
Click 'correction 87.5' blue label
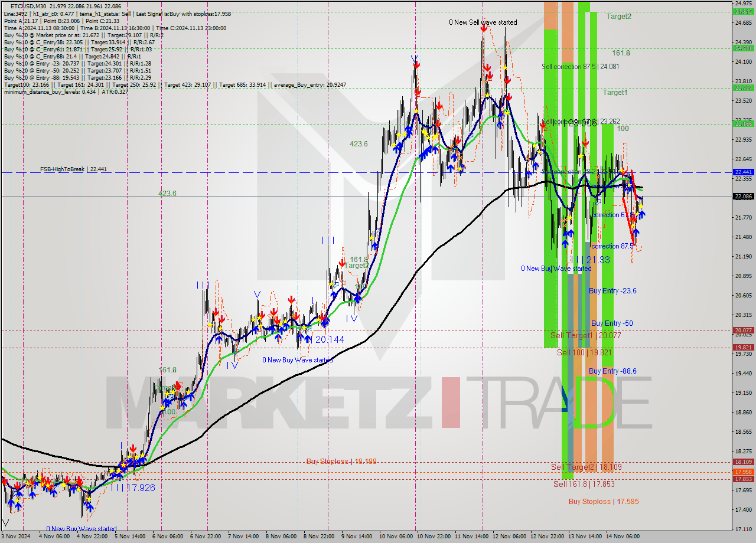coord(612,246)
